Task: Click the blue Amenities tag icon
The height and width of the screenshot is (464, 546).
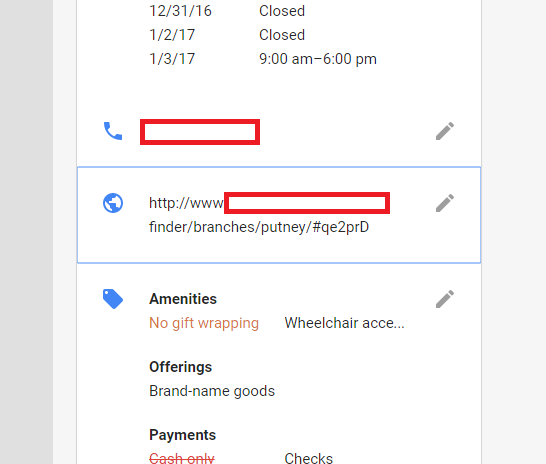Action: tap(113, 299)
